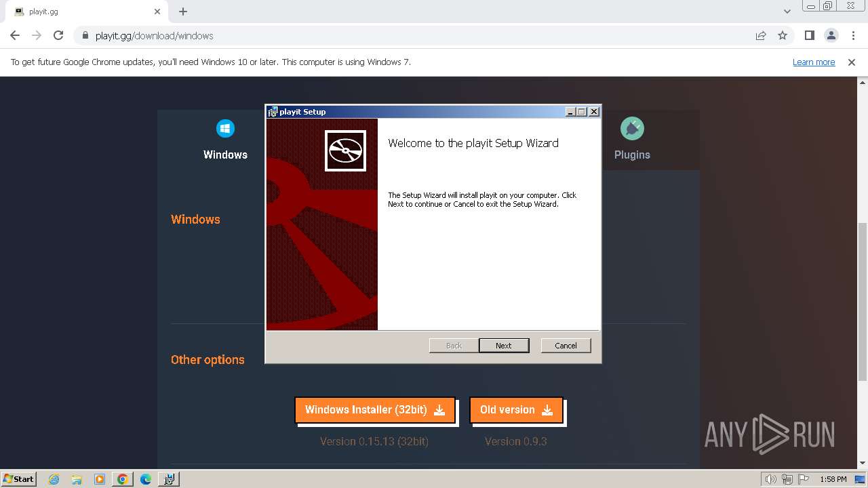Click the disabled Back button in the wizard
Image resolution: width=868 pixels, height=488 pixels.
[454, 345]
